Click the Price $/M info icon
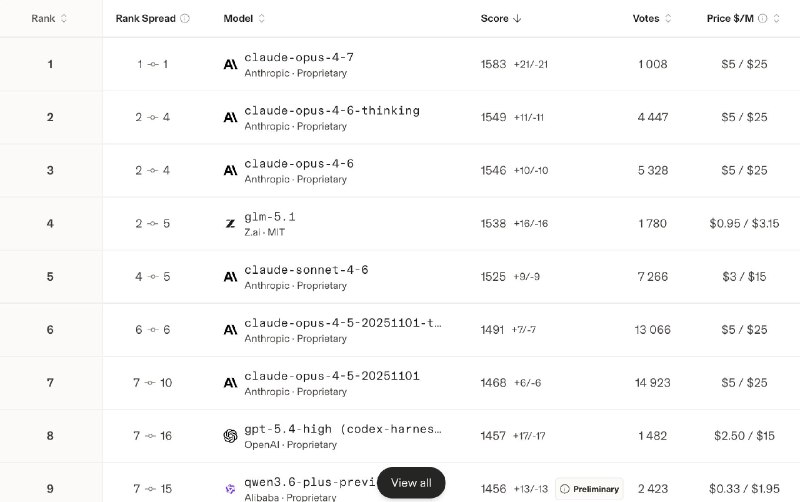Image resolution: width=800 pixels, height=502 pixels. [763, 18]
